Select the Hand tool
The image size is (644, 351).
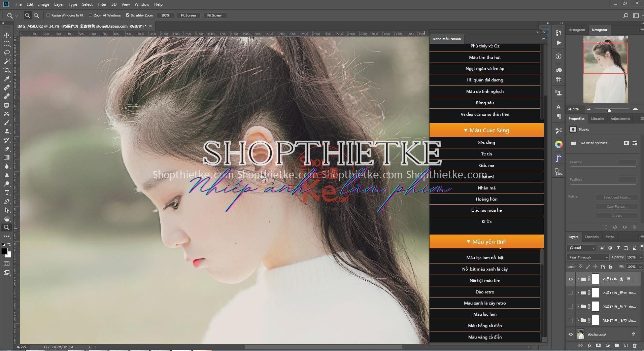pyautogui.click(x=7, y=218)
